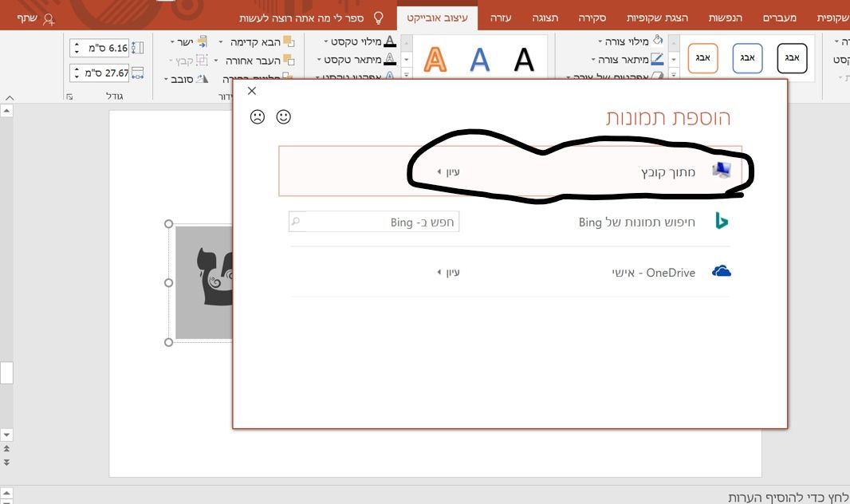Click the computer icon beside מתוך קובץ
The width and height of the screenshot is (850, 504).
(x=722, y=171)
